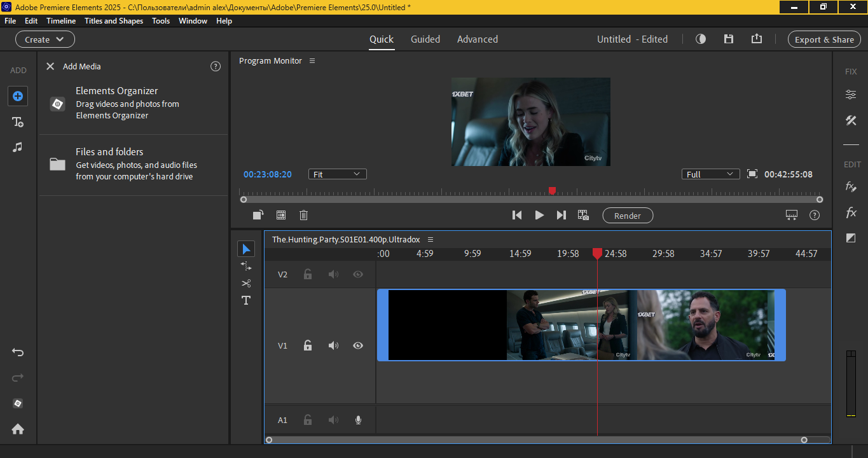Lock the V2 track
The width and height of the screenshot is (868, 458).
click(308, 274)
